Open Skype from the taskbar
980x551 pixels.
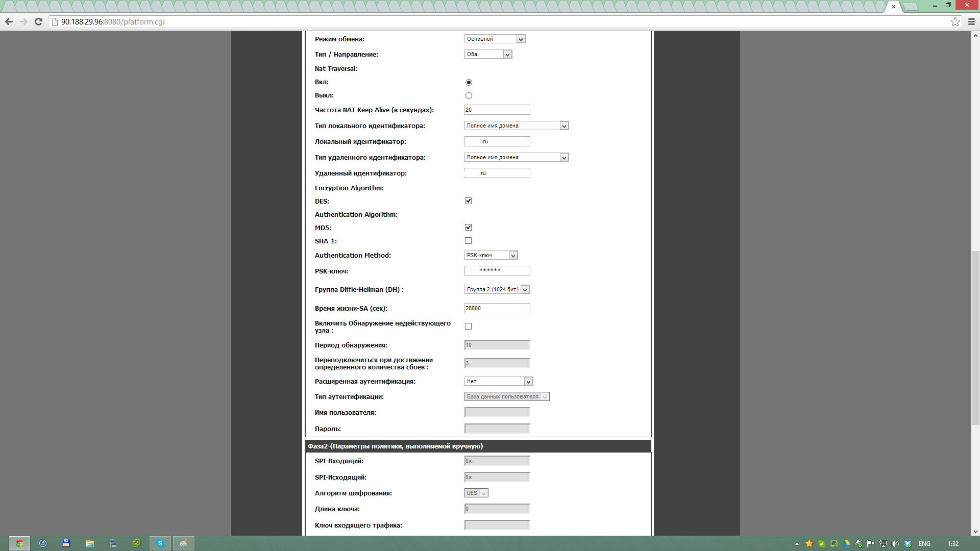coord(160,543)
